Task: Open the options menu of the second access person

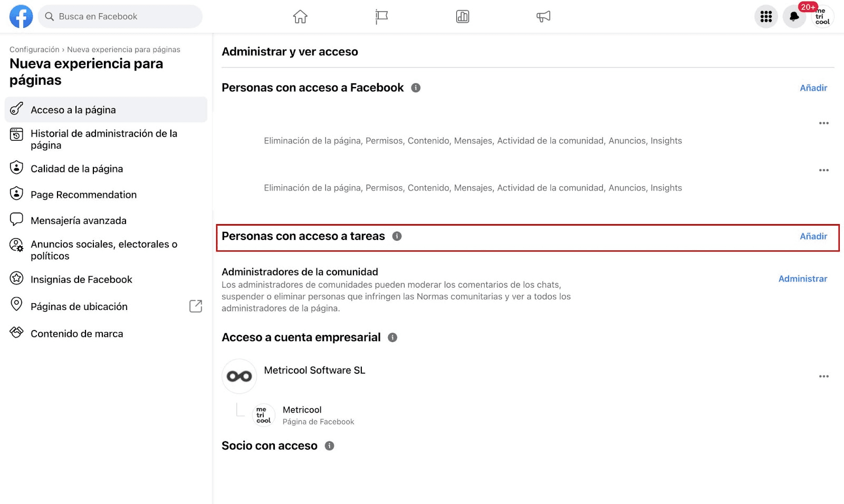Action: click(823, 170)
